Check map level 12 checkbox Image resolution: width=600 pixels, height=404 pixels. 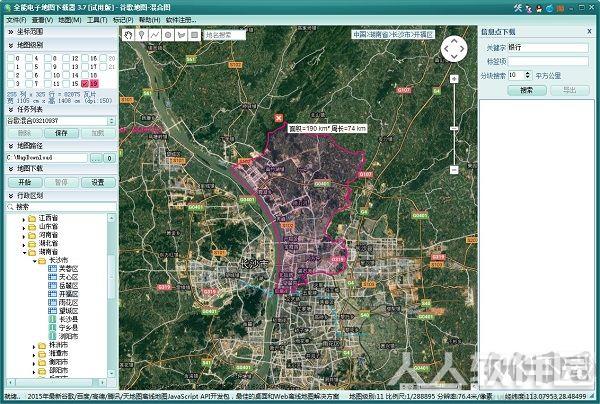point(66,58)
